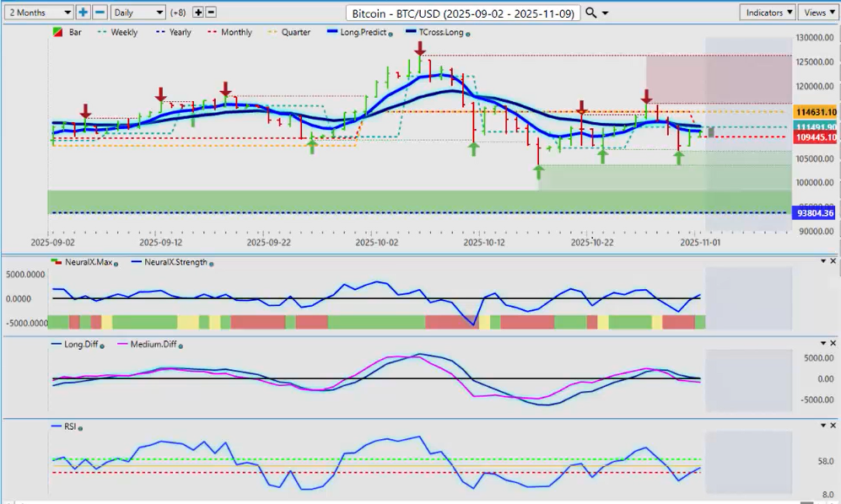This screenshot has height=504, width=841.
Task: Click the magnifying glass search icon
Action: click(x=591, y=13)
